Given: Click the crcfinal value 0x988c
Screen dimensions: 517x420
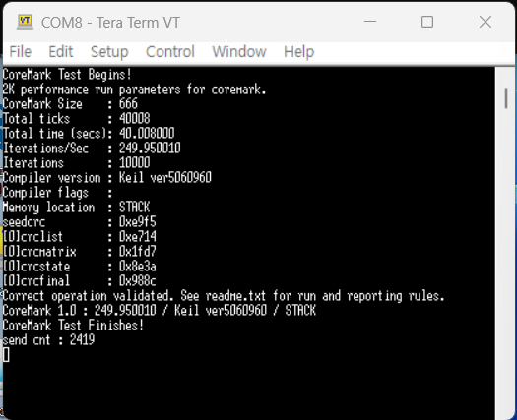Looking at the screenshot, I should [x=138, y=281].
